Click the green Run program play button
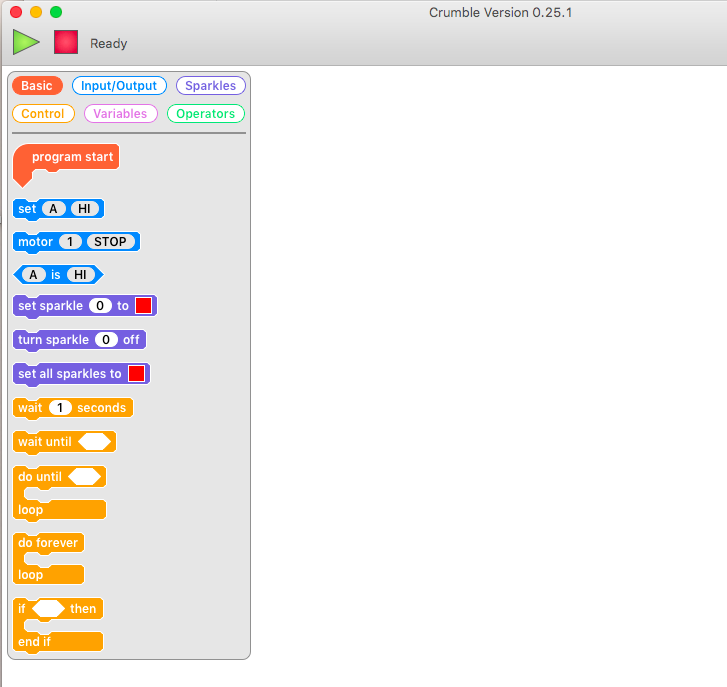This screenshot has height=687, width=727. tap(25, 42)
